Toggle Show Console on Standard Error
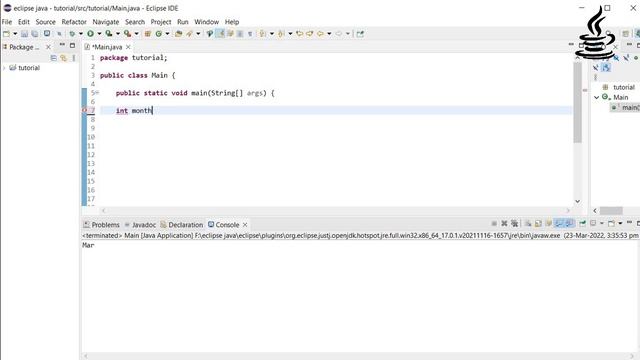Screen dimensions: 640x360 tap(569, 223)
